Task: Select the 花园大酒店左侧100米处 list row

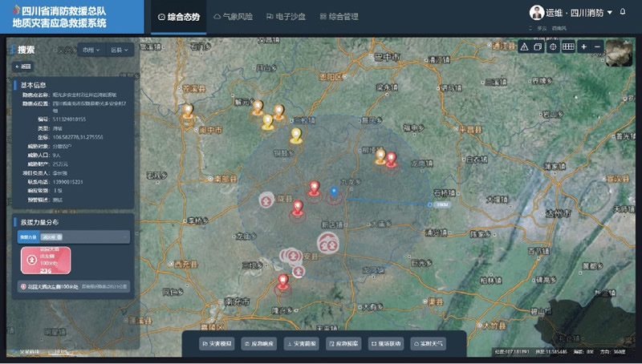Action: point(73,287)
